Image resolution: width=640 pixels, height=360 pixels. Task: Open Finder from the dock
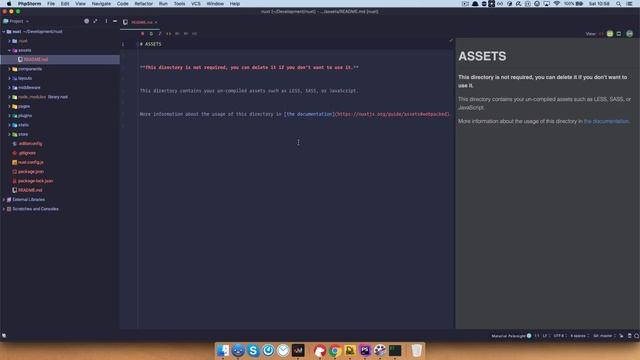pyautogui.click(x=223, y=350)
